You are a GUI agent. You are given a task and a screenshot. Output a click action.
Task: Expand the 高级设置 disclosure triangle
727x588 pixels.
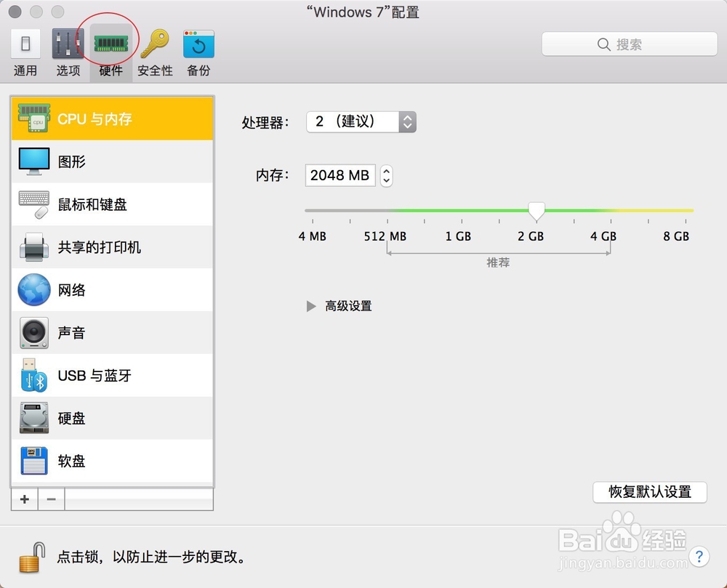tap(311, 306)
